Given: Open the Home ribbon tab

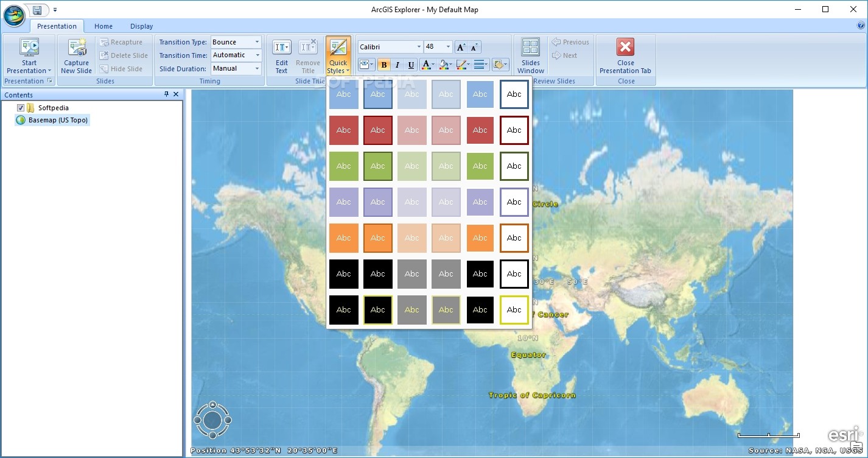Looking at the screenshot, I should coord(103,26).
